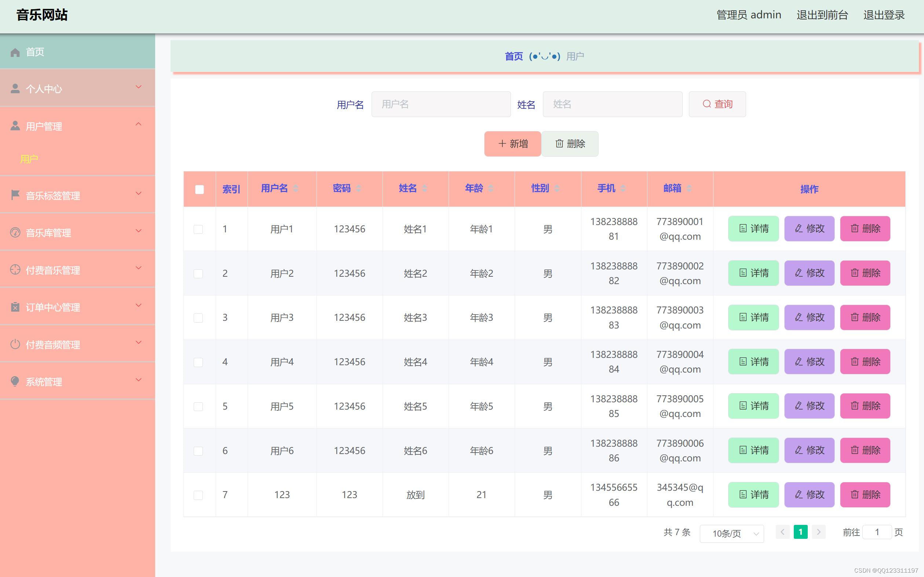The width and height of the screenshot is (924, 577).
Task: Click the 新增 add button
Action: (x=512, y=144)
